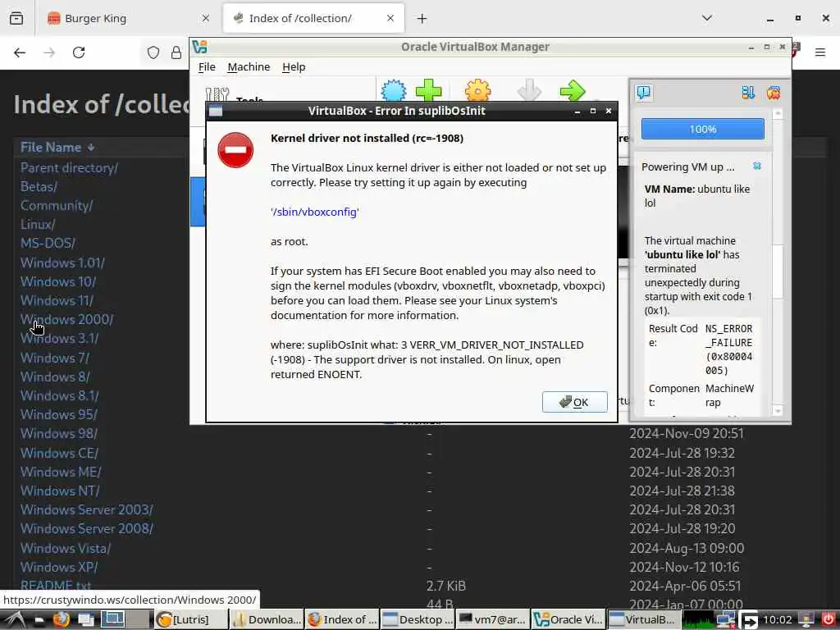Open the File menu in VirtualBox Manager
The height and width of the screenshot is (630, 840).
(x=207, y=67)
